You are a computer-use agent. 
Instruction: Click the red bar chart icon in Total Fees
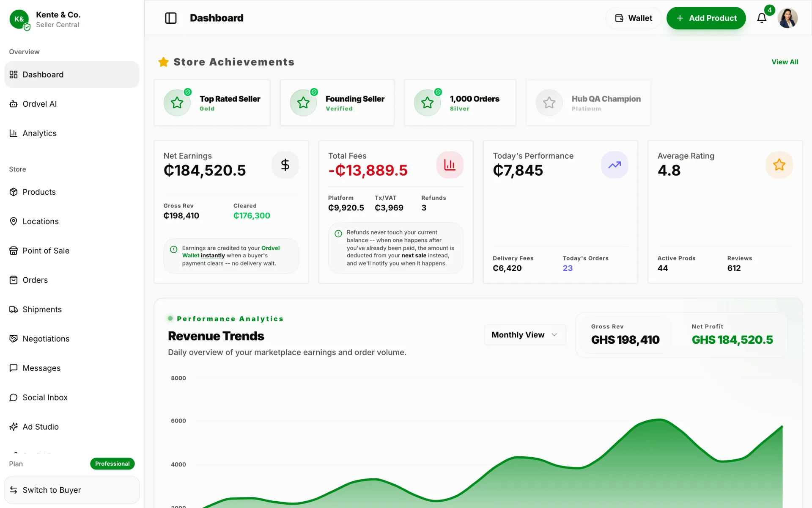450,165
